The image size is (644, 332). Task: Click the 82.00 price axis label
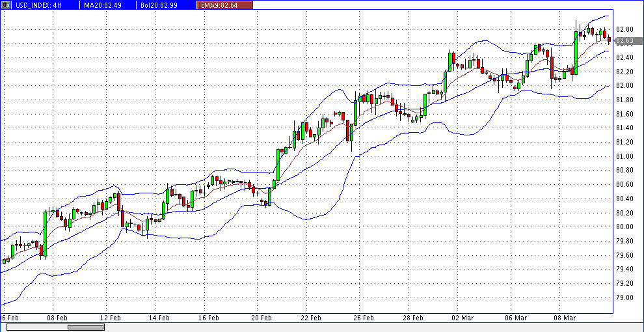tap(624, 86)
